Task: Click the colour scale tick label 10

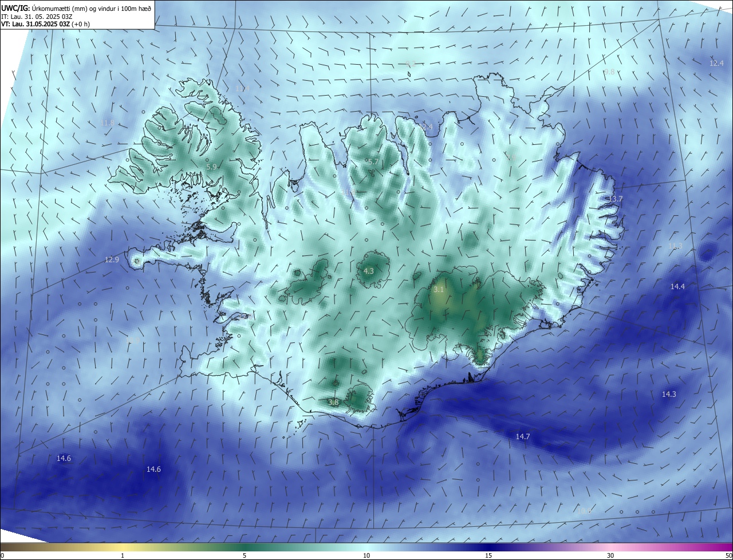Action: pos(366,555)
